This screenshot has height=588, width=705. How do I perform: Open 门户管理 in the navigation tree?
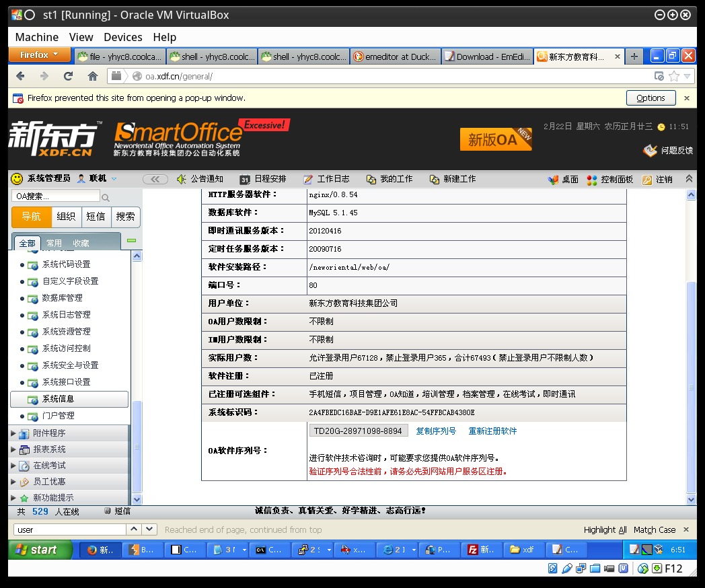58,416
